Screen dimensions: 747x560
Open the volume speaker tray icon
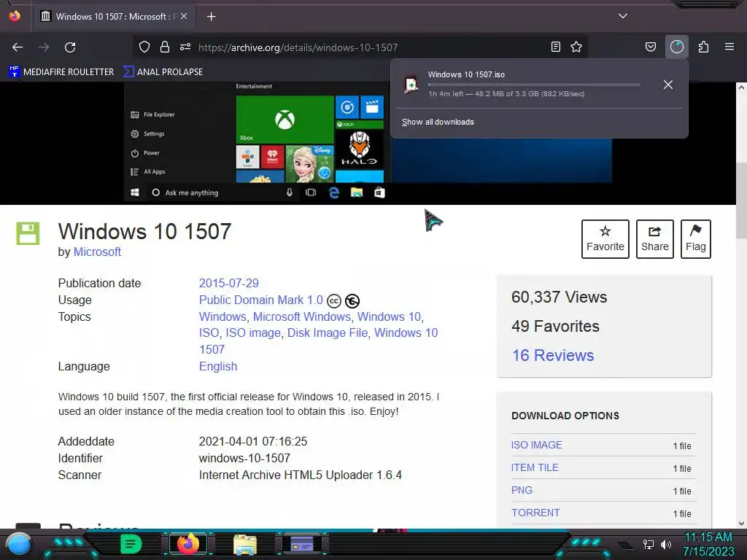click(665, 544)
